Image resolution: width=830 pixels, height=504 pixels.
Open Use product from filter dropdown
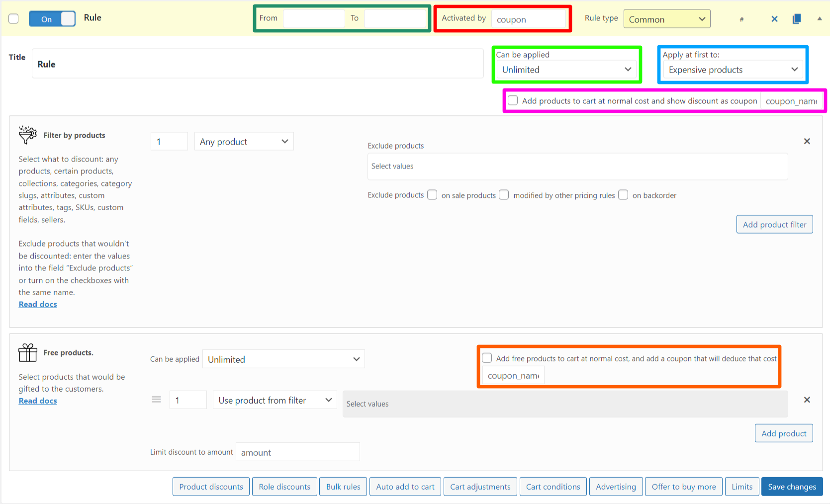coord(275,400)
